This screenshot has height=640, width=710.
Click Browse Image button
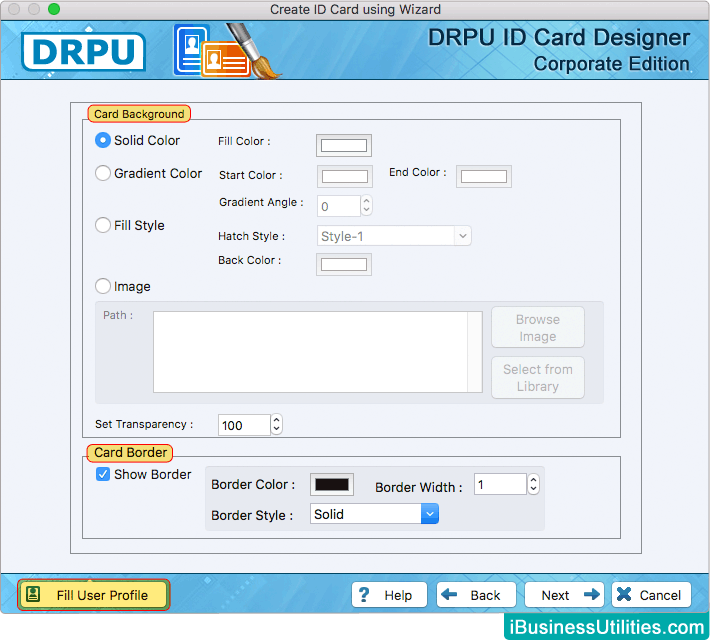pyautogui.click(x=537, y=327)
